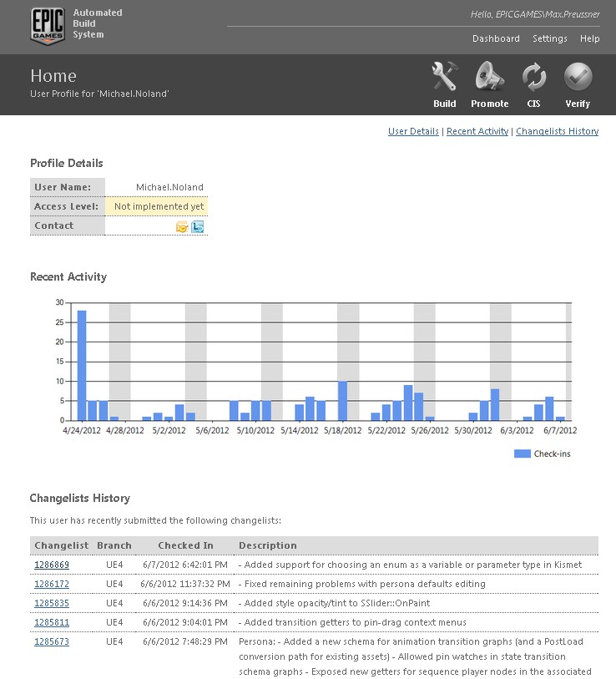
Task: Click description 'Fixed remaining problems with persona defaults editing'
Action: pos(362,584)
